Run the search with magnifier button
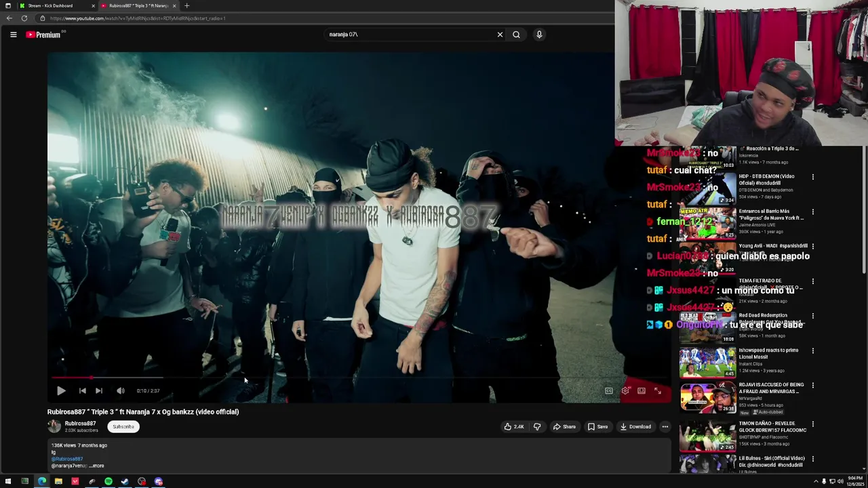 point(516,35)
